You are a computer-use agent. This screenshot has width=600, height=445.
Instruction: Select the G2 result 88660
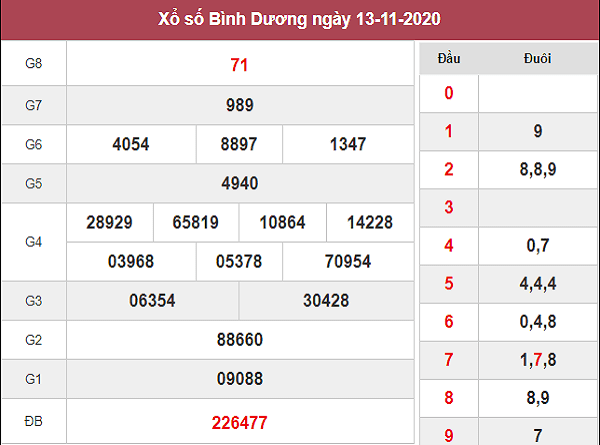click(240, 339)
